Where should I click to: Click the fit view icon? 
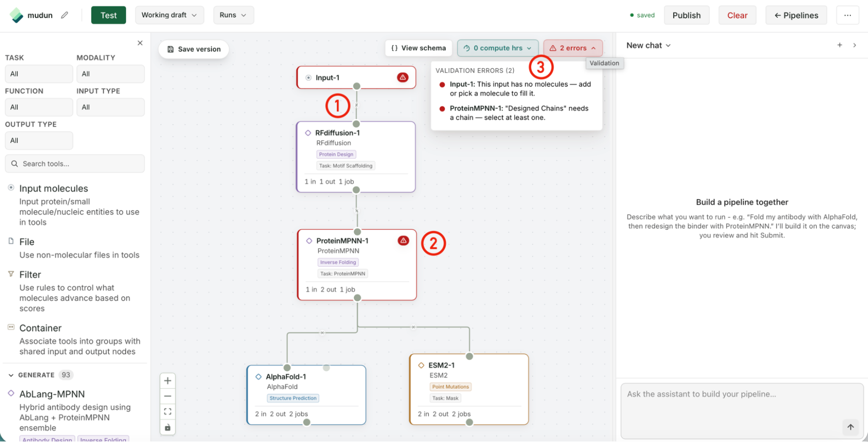click(x=168, y=412)
